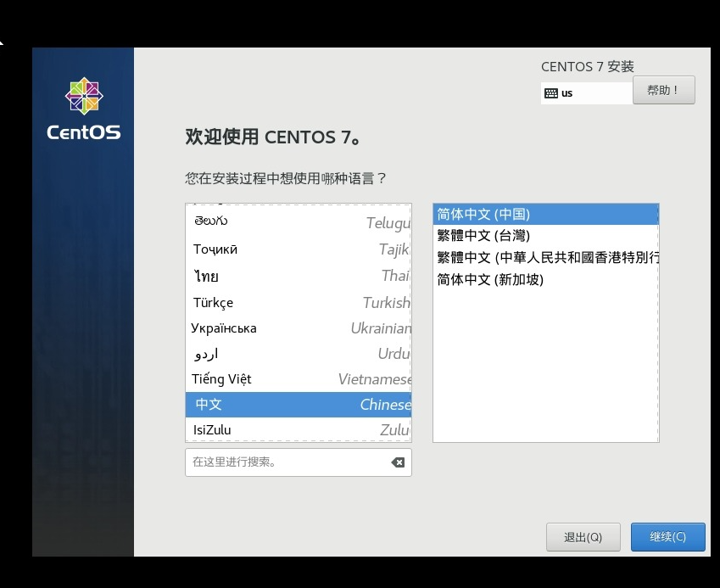Choose 简体中文 (新加坡) locale
Screen dimensions: 720x588
[x=545, y=279]
